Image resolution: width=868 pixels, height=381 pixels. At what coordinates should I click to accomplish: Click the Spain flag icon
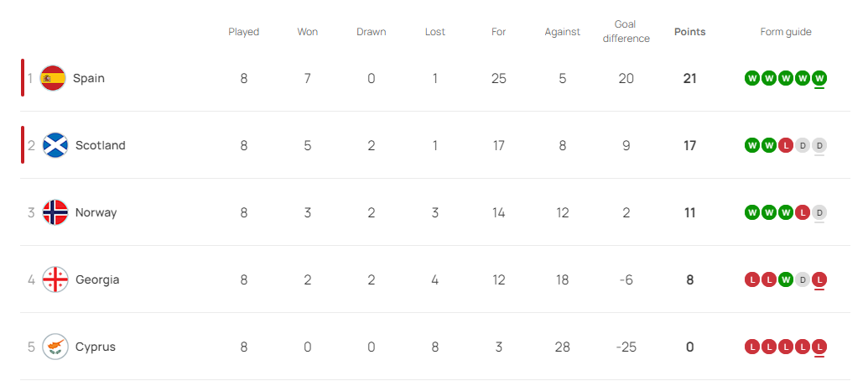(53, 78)
